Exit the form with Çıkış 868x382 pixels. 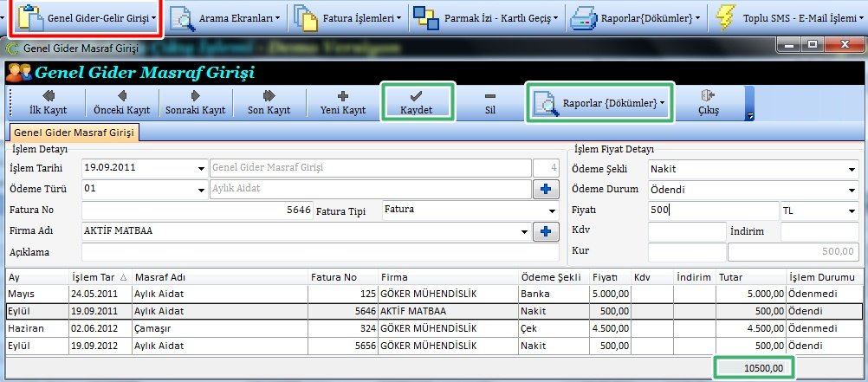(708, 103)
